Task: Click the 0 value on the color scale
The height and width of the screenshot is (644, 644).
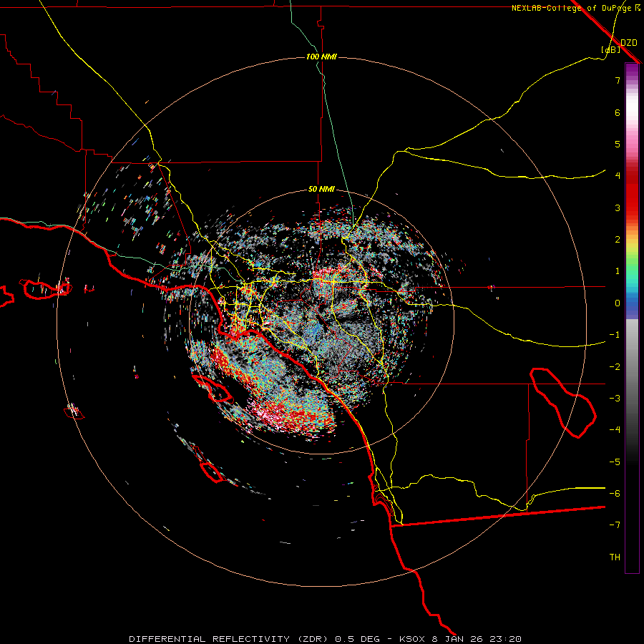Action: point(618,303)
